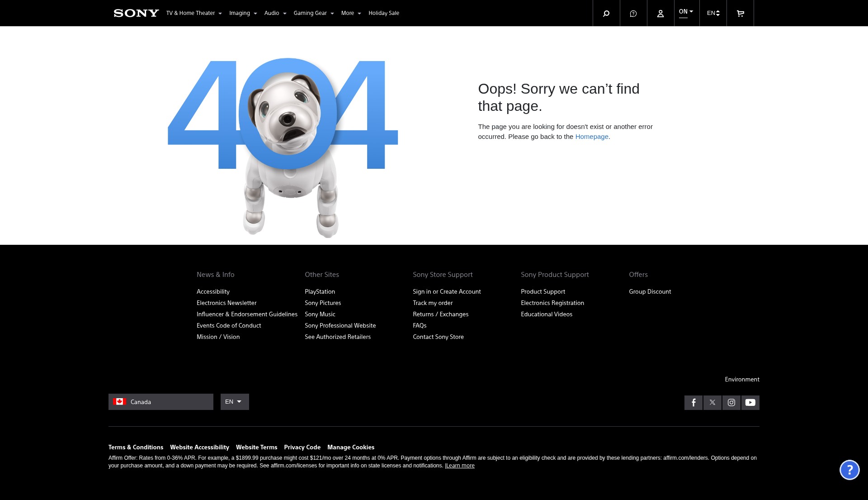Open Electronics Registration link
Screen dimensions: 868x500
(552, 303)
